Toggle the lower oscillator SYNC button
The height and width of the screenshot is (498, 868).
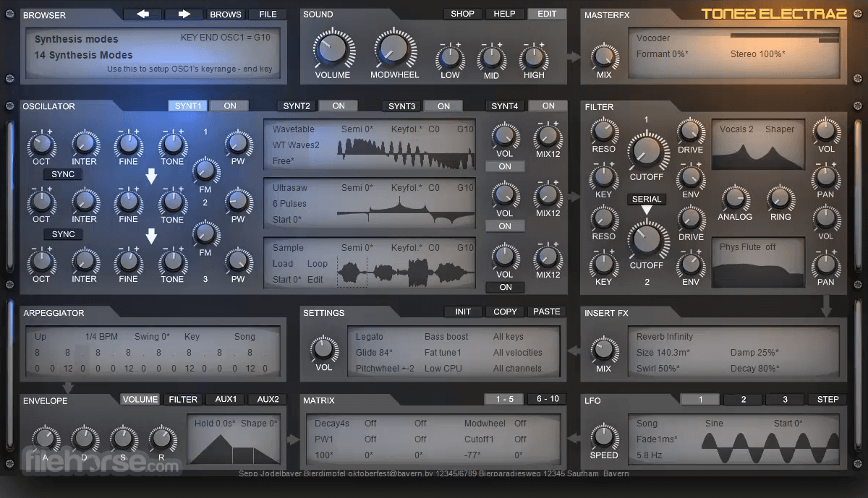[63, 234]
